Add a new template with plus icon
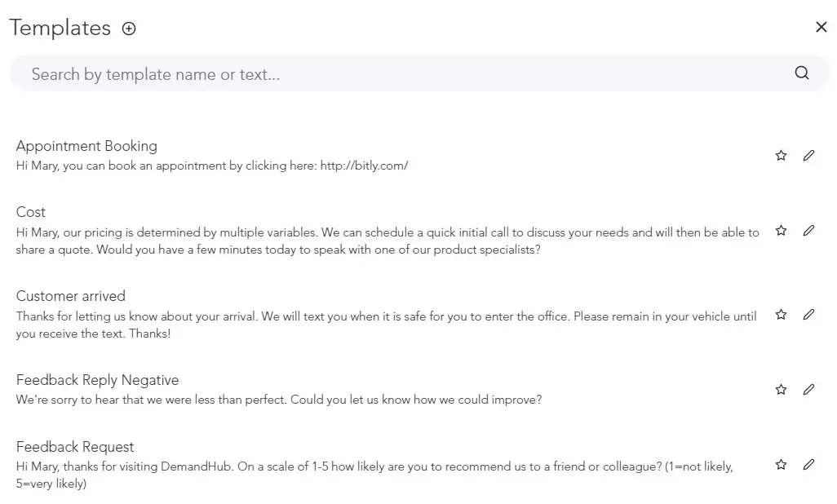Screen dimensions: 837x504 click(129, 29)
